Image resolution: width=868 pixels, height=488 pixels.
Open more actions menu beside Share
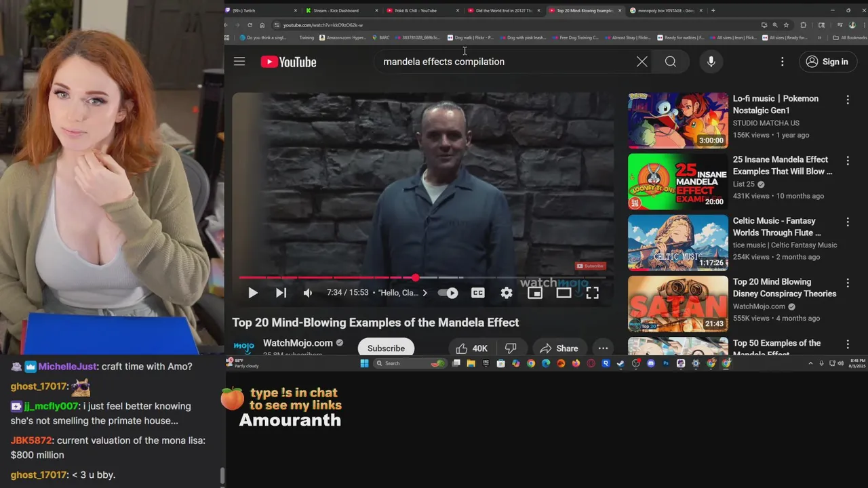click(x=603, y=348)
